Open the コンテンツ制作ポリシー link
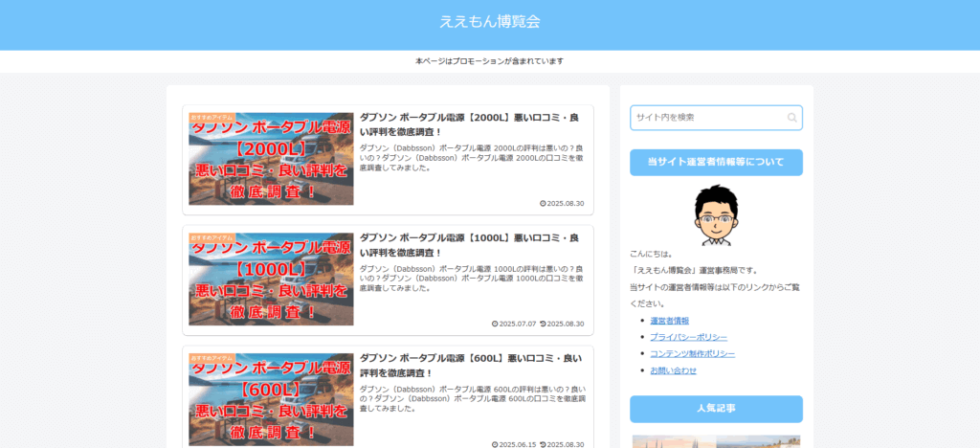 692,353
